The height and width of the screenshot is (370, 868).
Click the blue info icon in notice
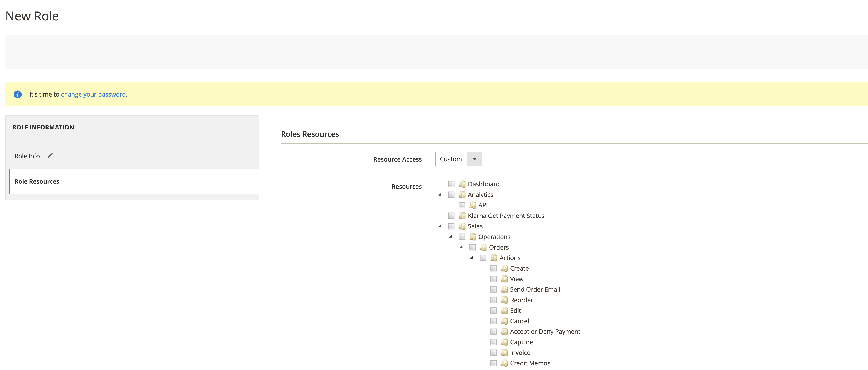[18, 94]
